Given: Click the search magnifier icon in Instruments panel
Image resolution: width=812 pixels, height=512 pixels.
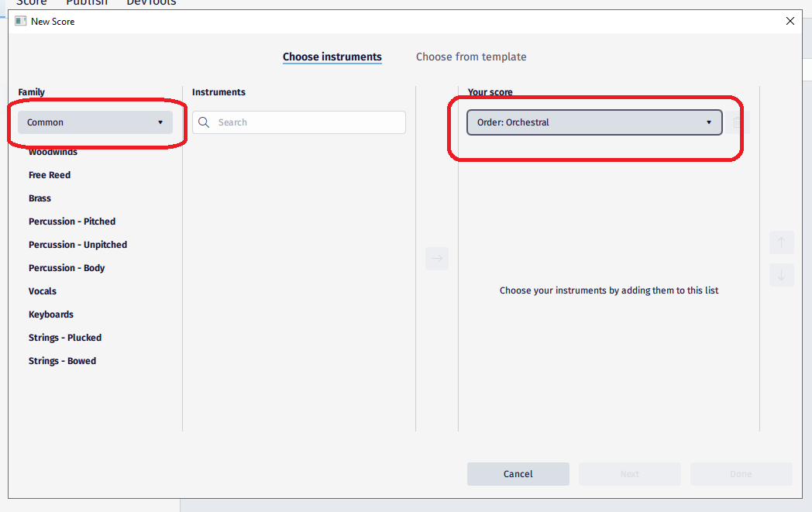Looking at the screenshot, I should click(x=203, y=122).
